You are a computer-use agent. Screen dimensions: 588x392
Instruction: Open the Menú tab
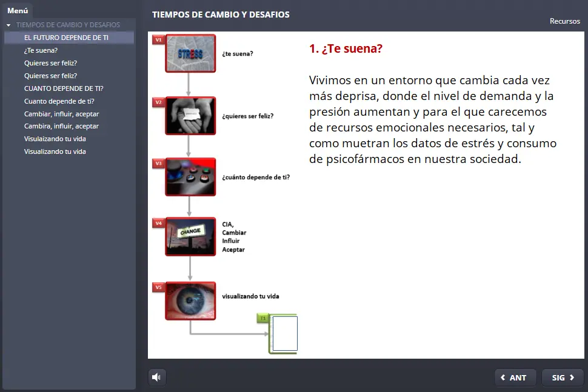point(18,10)
